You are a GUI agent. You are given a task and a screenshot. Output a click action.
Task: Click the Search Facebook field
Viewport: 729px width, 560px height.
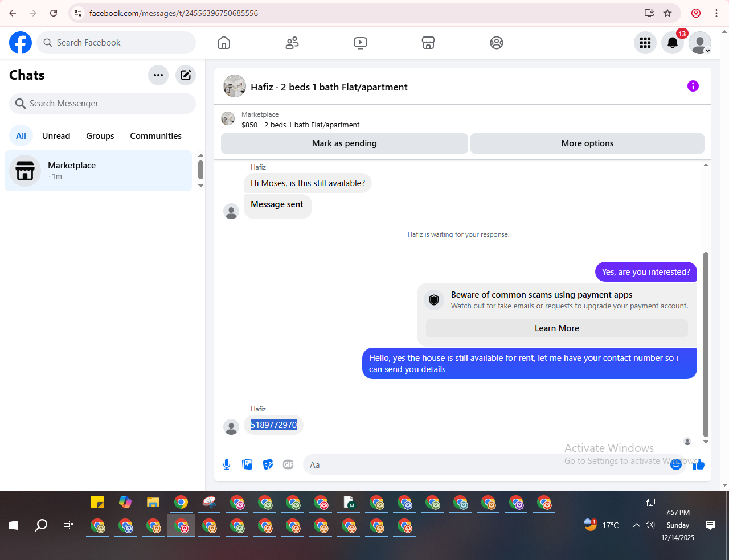pos(116,43)
